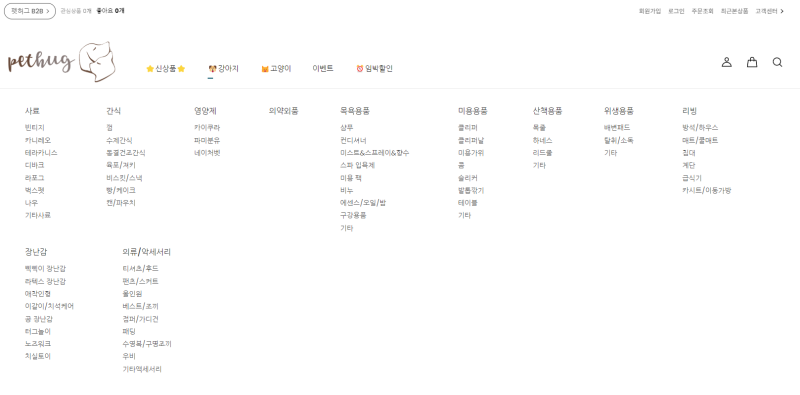Screen dimensions: 800x395
Task: Select the 리빙 category heading
Action: [689, 111]
